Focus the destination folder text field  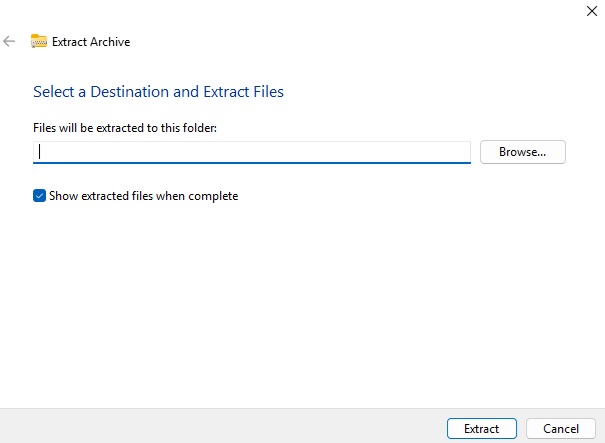pyautogui.click(x=250, y=152)
